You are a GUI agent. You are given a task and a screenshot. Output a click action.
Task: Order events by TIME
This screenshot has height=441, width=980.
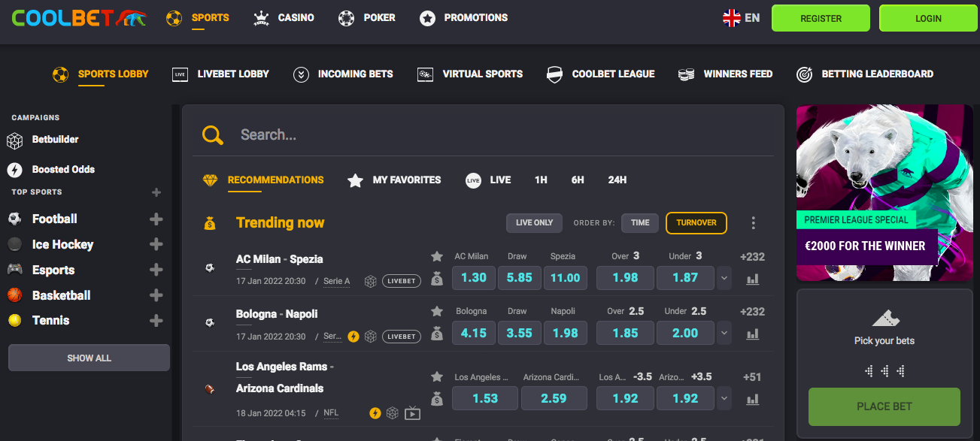640,222
